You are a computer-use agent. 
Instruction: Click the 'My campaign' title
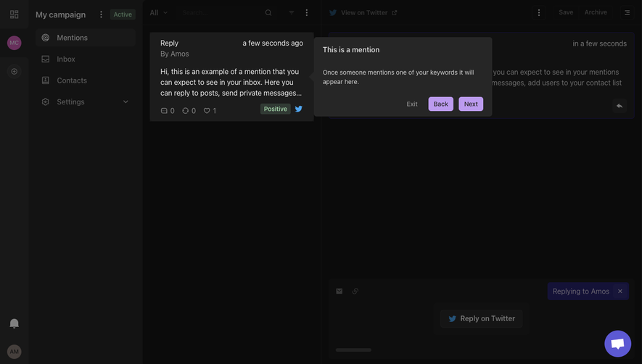tap(61, 15)
